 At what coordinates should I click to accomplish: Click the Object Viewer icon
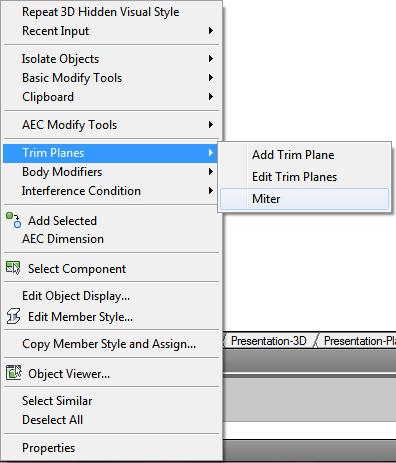click(13, 373)
